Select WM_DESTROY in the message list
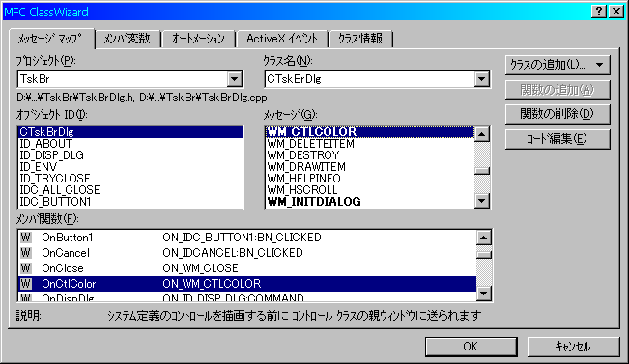This screenshot has width=629, height=364. 370,155
